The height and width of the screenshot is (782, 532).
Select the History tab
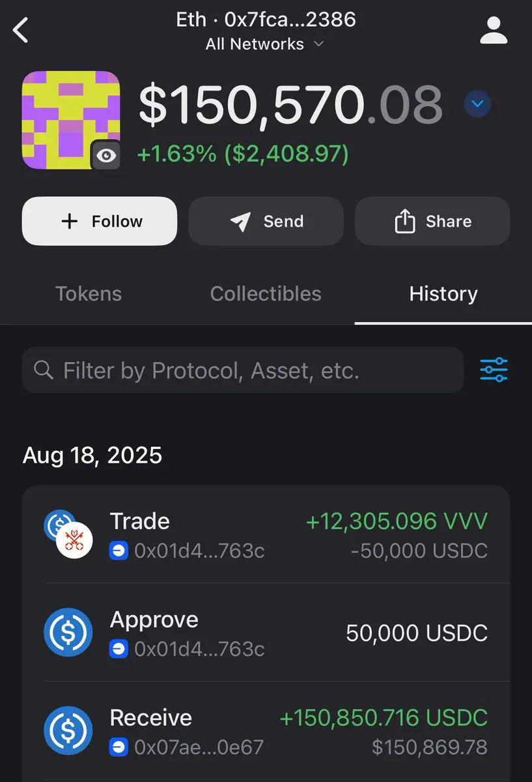[x=443, y=294]
